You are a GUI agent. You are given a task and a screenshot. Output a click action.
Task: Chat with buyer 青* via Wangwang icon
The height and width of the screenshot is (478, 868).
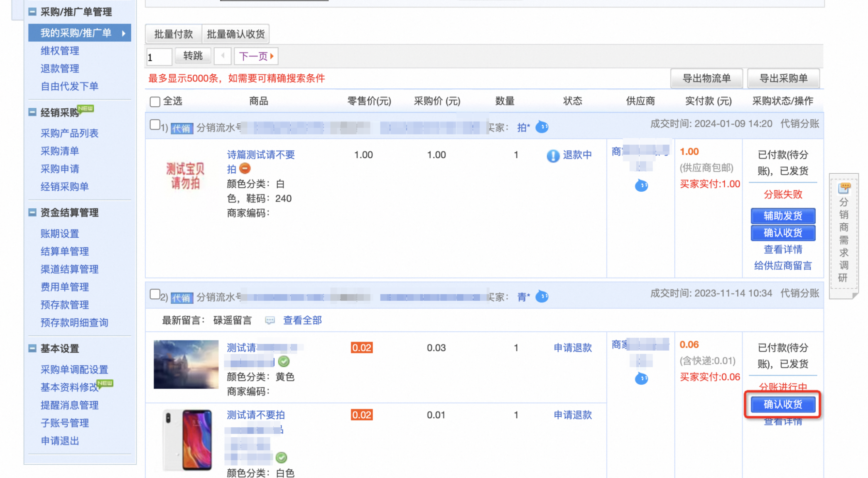[542, 296]
